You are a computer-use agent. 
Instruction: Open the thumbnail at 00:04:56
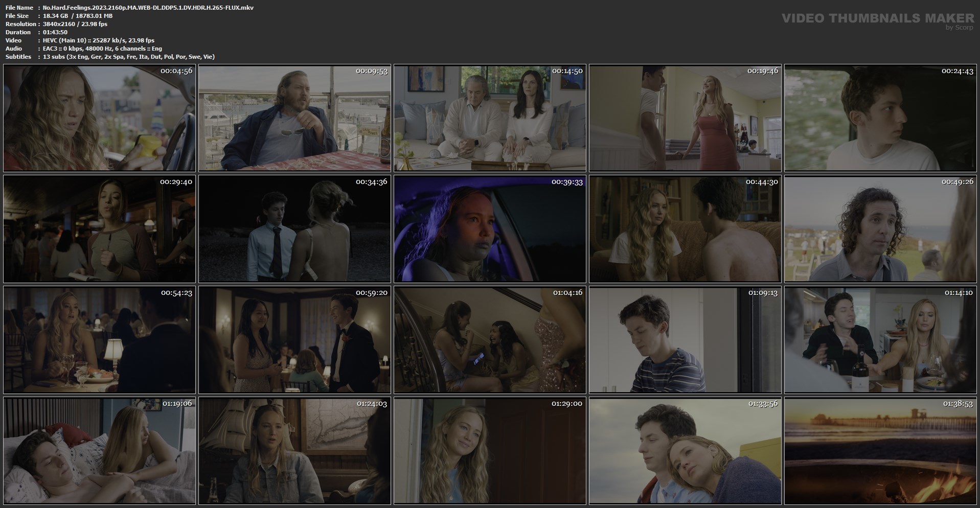(99, 118)
